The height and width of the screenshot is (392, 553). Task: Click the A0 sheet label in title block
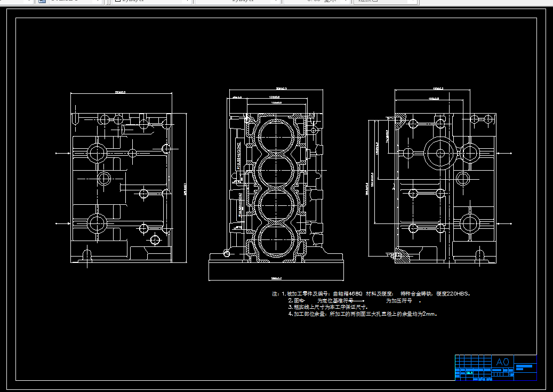click(502, 362)
